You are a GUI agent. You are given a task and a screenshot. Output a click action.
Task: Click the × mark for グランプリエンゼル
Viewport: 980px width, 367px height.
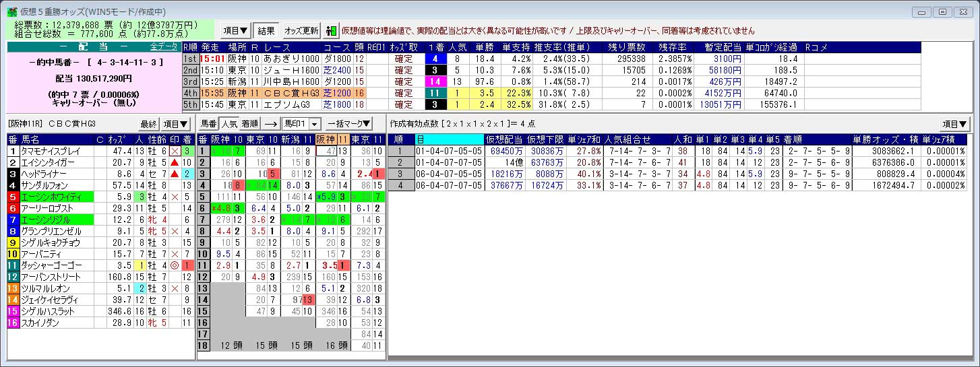coord(175,232)
